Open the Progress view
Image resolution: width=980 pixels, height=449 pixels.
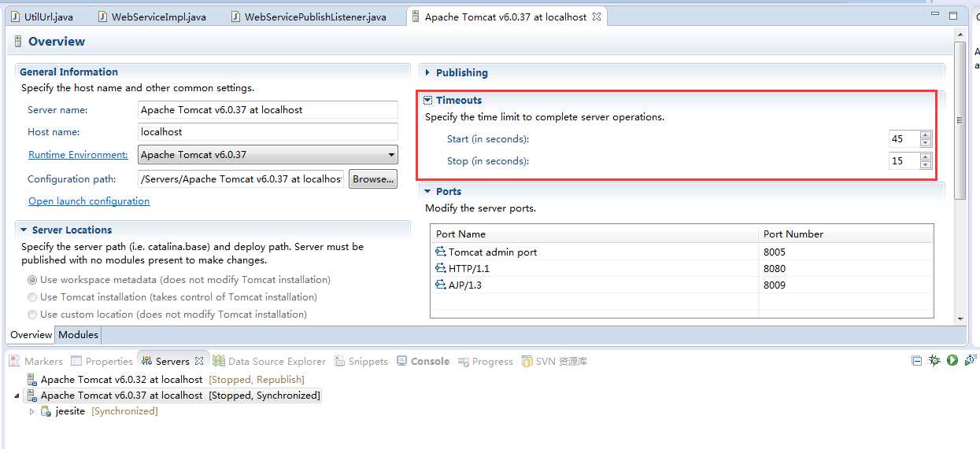click(485, 362)
